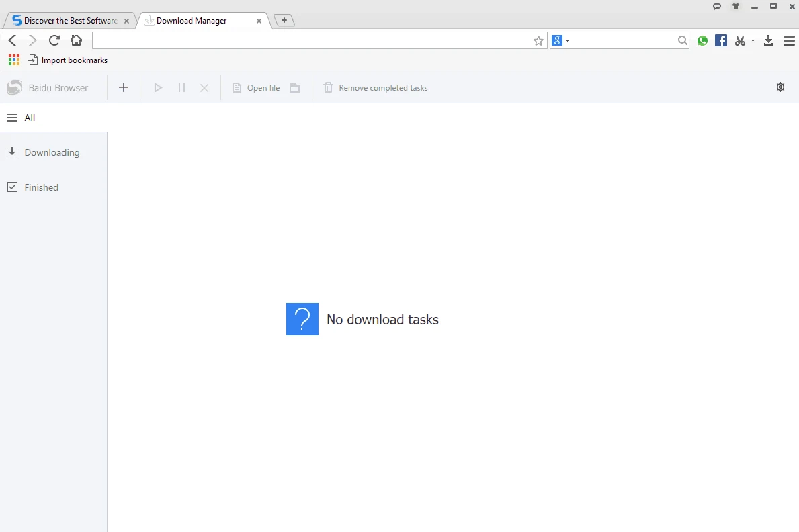Open the Facebook extension icon

(x=720, y=40)
